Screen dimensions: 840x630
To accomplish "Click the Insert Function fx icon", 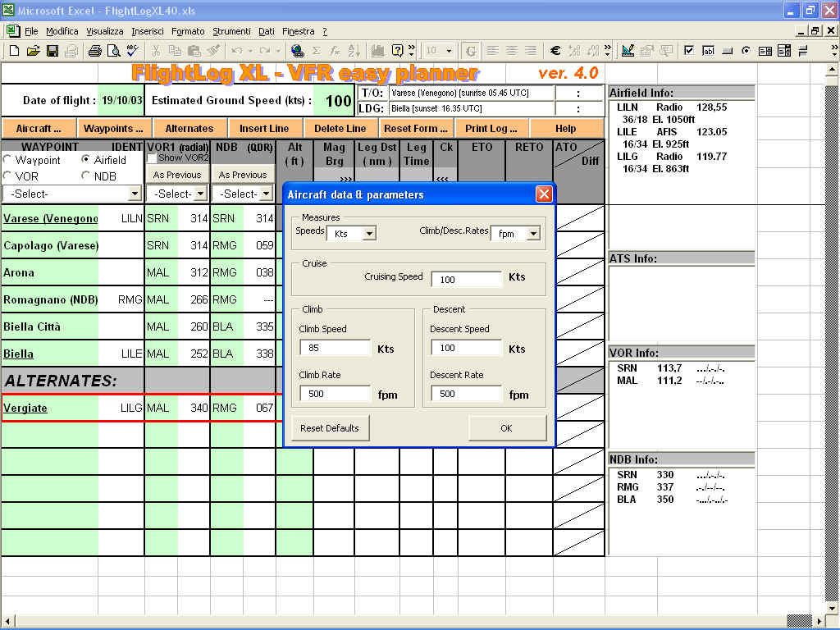I will click(335, 51).
